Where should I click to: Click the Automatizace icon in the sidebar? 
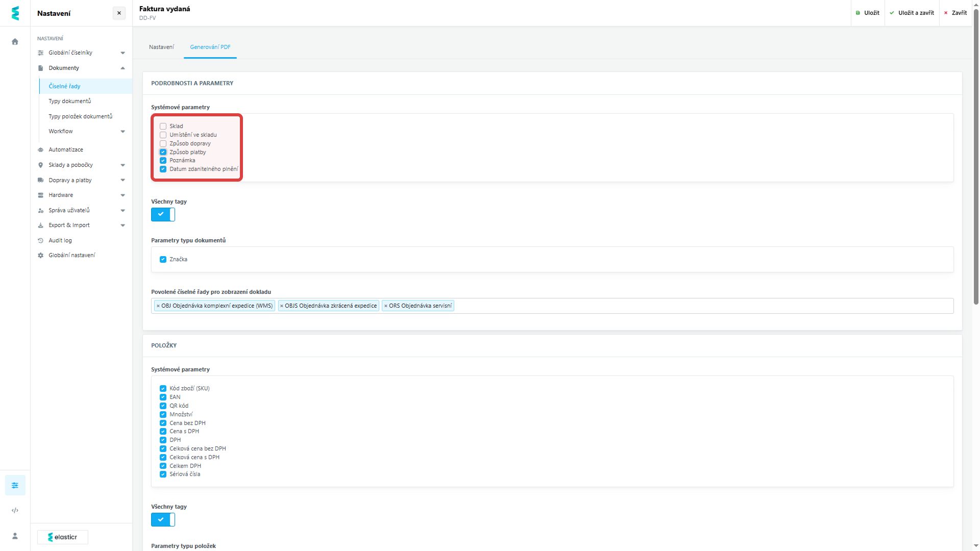tap(40, 150)
